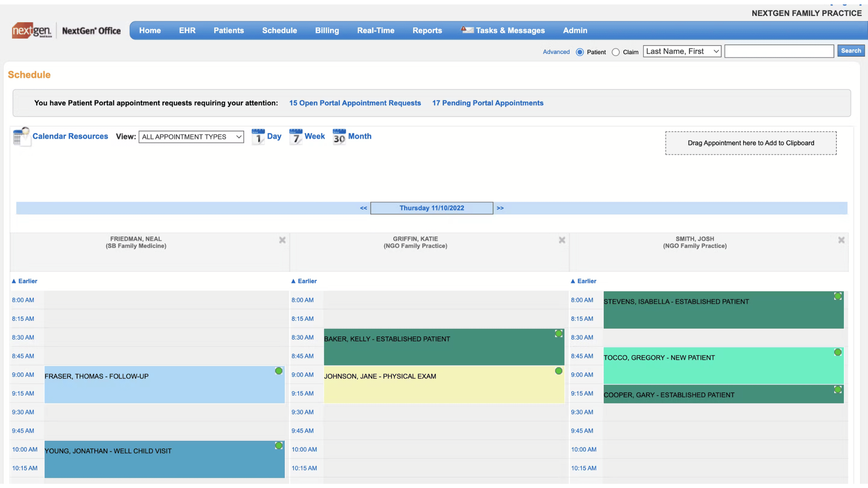868x488 pixels.
Task: Remove the FRIEDMAN, NEAL column with its X
Action: [282, 240]
